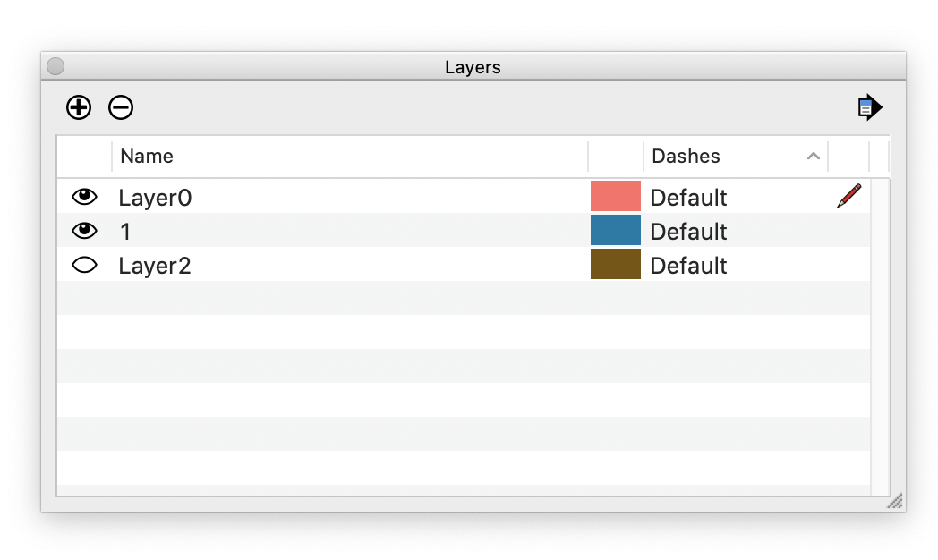Show Layer2 using its eye icon
This screenshot has height=560, width=938.
tap(84, 265)
